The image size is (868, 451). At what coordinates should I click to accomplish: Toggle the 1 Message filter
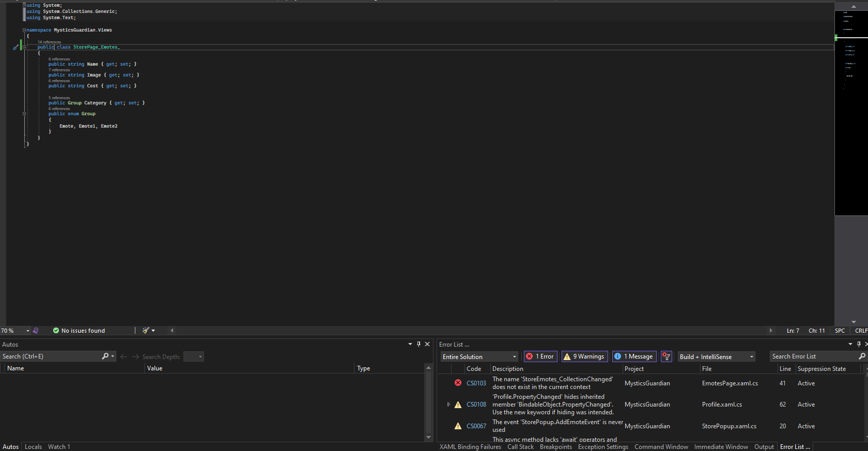(x=634, y=356)
